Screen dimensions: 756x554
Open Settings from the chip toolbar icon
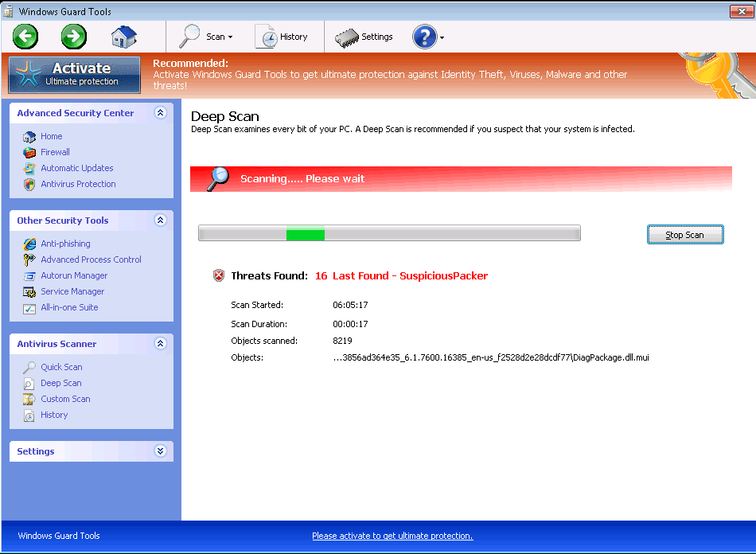[x=364, y=37]
